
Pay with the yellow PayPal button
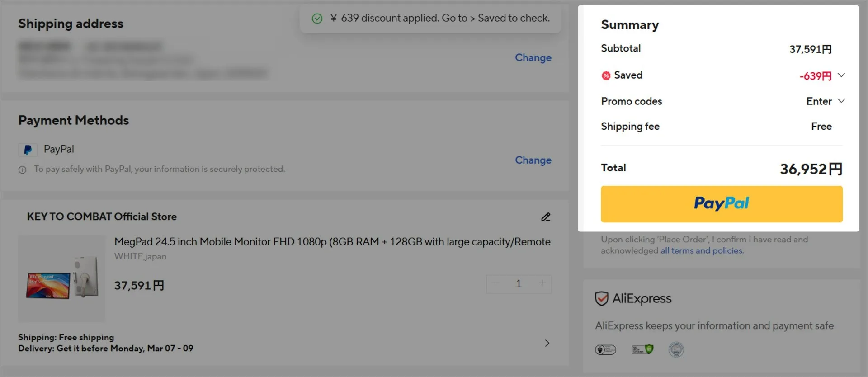click(x=721, y=204)
